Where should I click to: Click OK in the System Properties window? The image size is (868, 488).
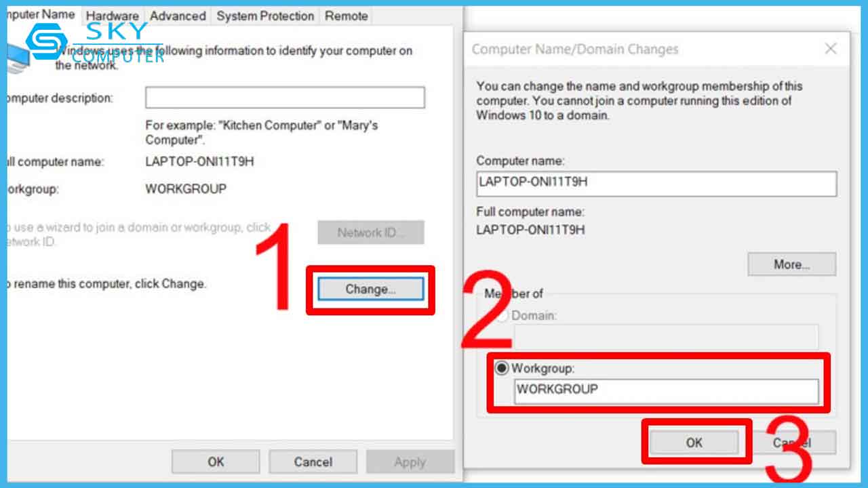coord(216,462)
